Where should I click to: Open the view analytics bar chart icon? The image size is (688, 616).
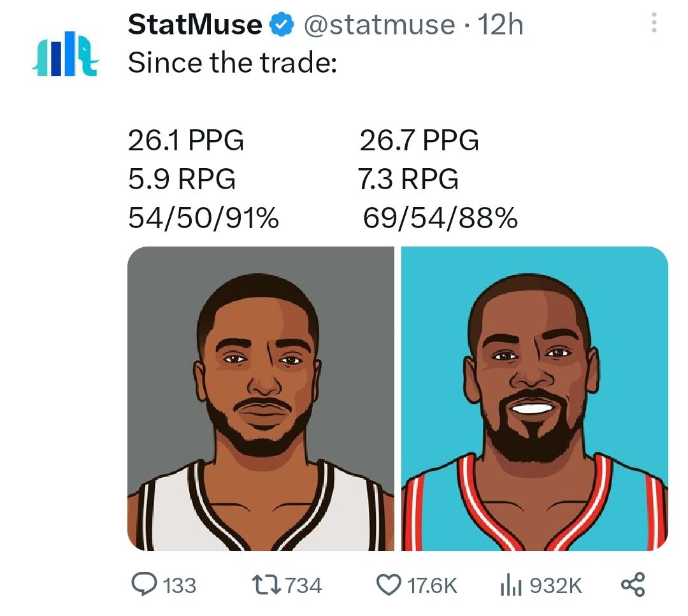point(511,584)
